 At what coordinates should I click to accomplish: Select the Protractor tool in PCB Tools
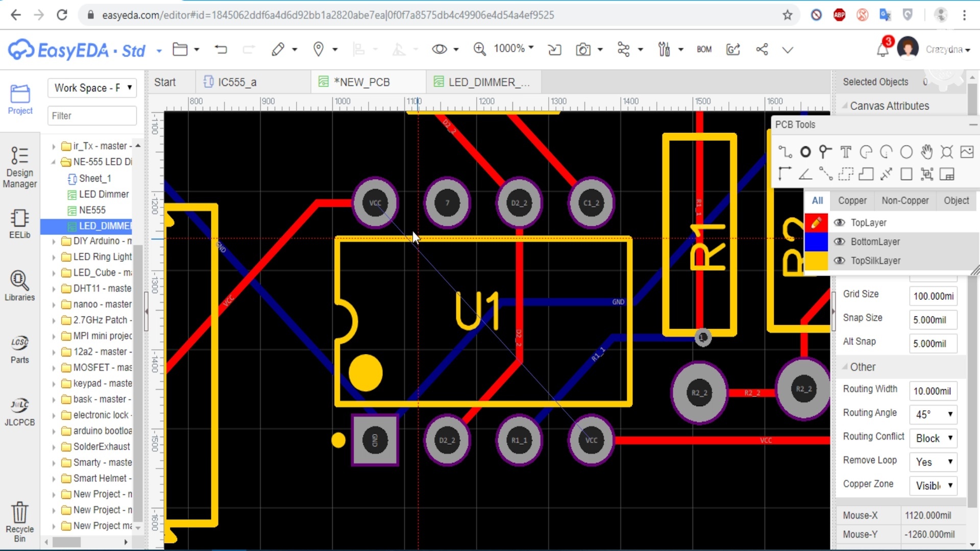pos(805,174)
